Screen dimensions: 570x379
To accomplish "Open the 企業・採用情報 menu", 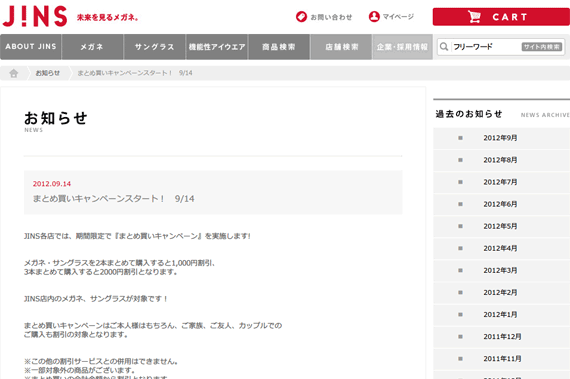I will (x=402, y=47).
